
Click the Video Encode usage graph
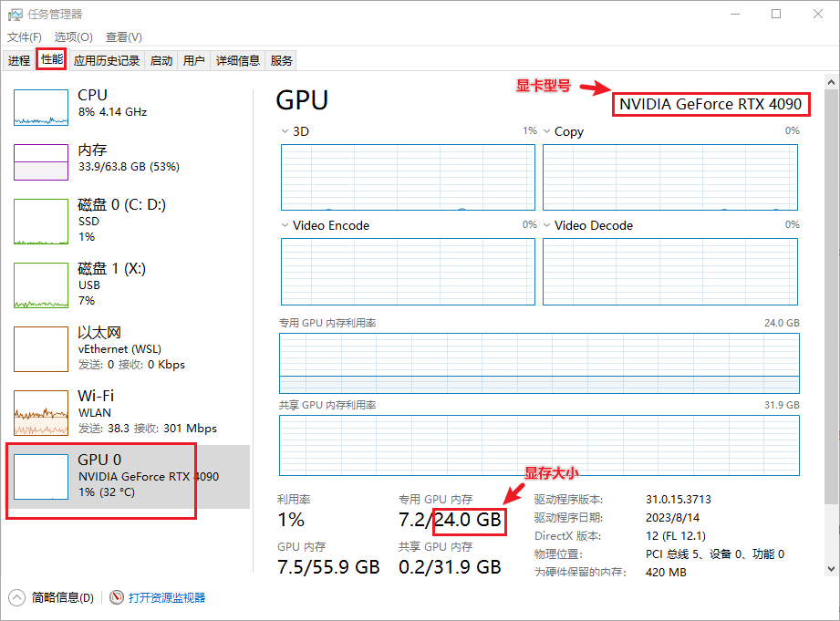(408, 272)
